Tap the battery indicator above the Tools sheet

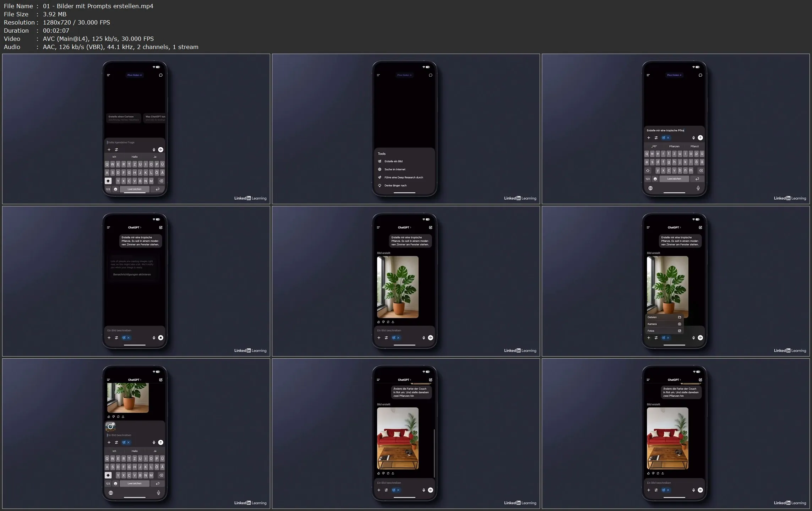[x=428, y=67]
